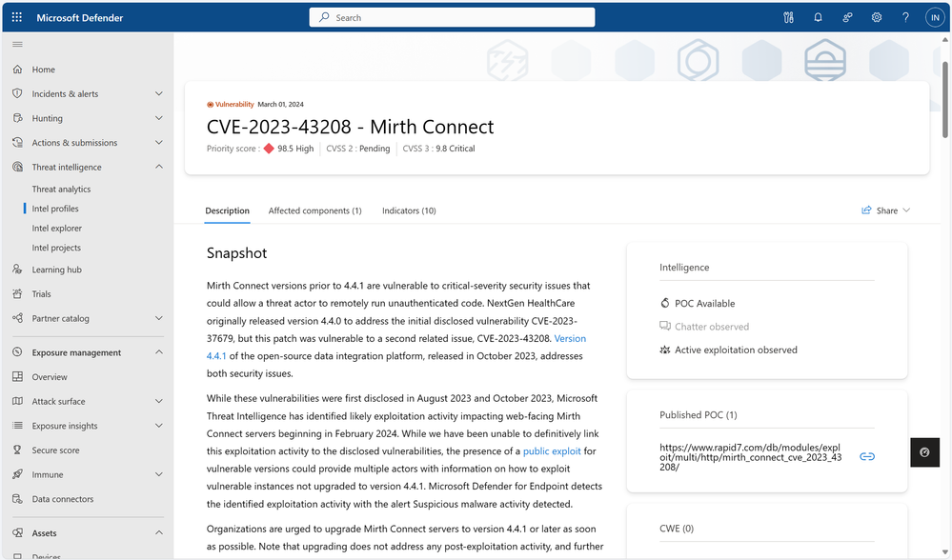The width and height of the screenshot is (952, 560).
Task: Click the Chatter observed indicator
Action: coord(704,326)
